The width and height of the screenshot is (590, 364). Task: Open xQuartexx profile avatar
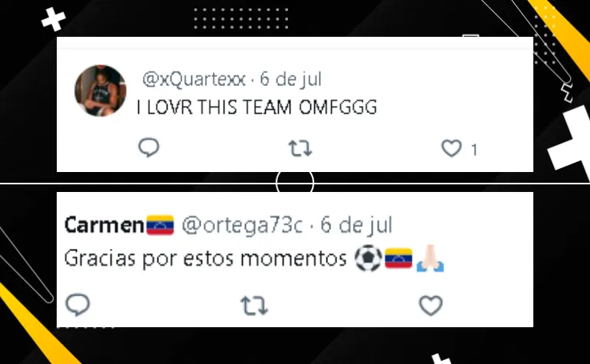[101, 91]
